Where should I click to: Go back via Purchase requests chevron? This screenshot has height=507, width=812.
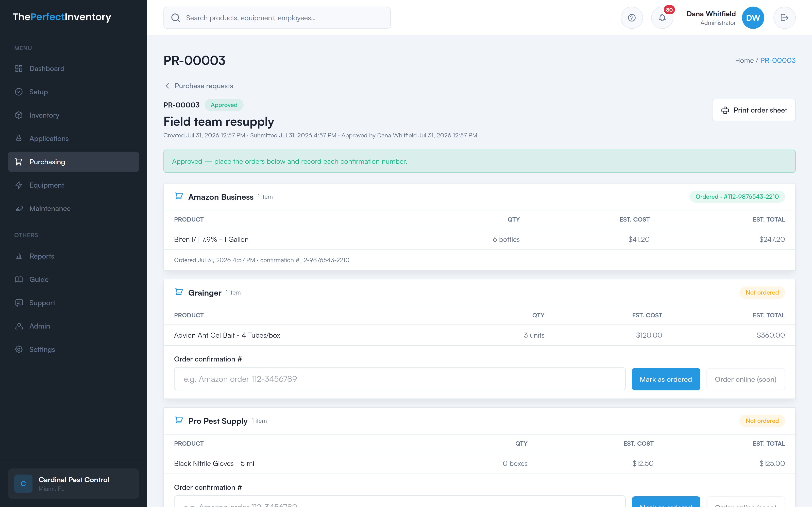167,86
